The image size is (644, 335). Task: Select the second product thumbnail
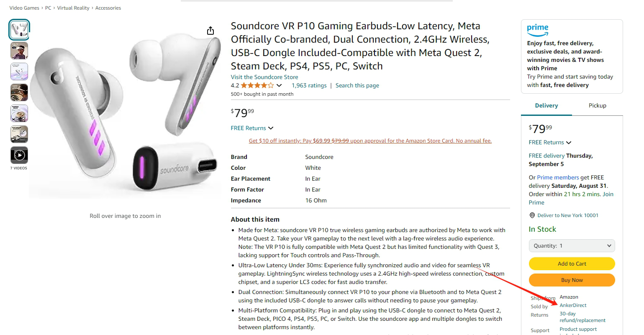click(19, 51)
